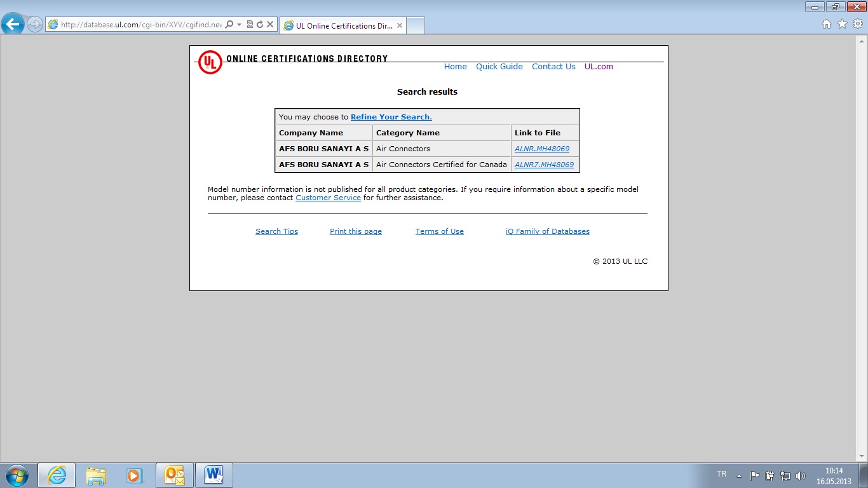Screen dimensions: 868x488
Task: Click the UL logo
Action: tap(210, 62)
